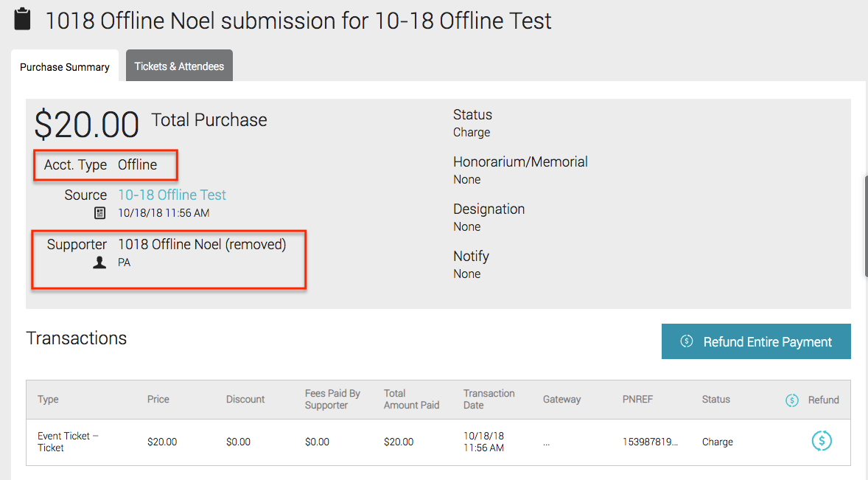Click the Status column header in the table
The height and width of the screenshot is (480, 868).
pyautogui.click(x=715, y=399)
